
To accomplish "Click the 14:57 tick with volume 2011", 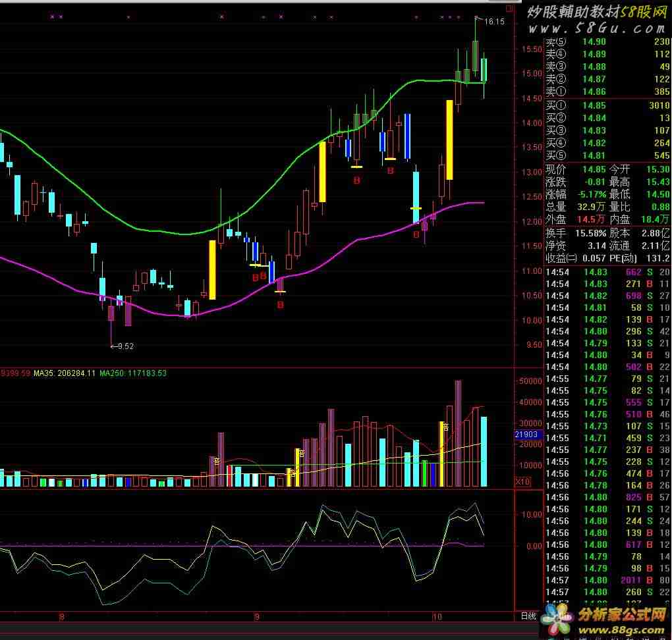I will (x=607, y=581).
